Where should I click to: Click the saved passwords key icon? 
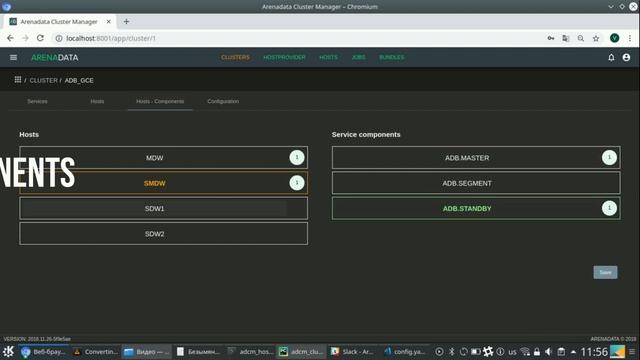point(551,38)
